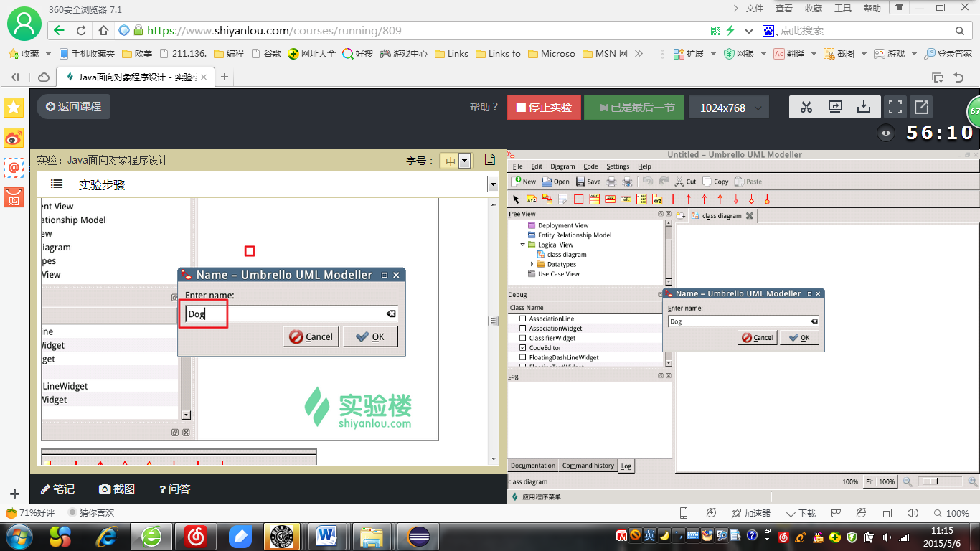The image size is (980, 551).
Task: Click Cut in the Umbrello toolbar
Action: 686,182
